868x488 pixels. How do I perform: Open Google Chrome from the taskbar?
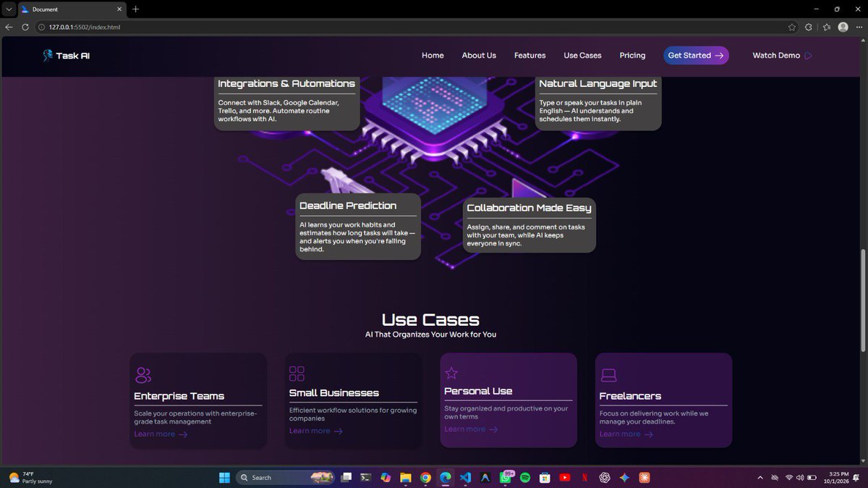pyautogui.click(x=425, y=477)
